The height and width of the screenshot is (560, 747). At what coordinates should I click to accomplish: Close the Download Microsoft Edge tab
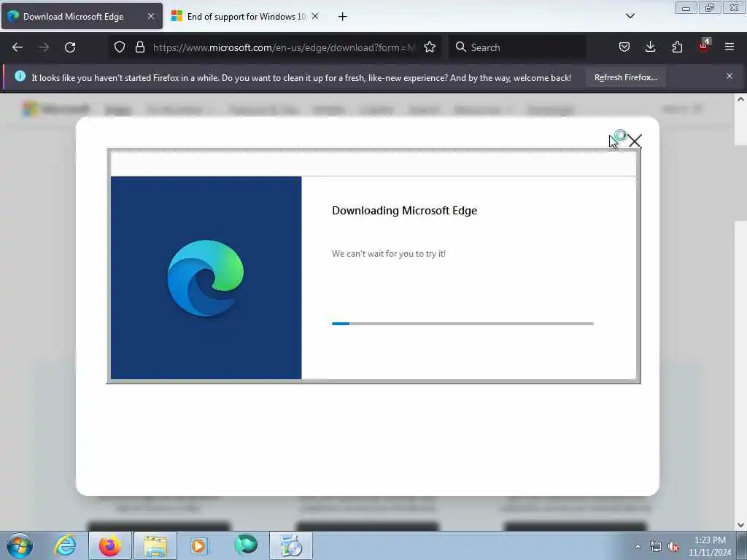(151, 16)
